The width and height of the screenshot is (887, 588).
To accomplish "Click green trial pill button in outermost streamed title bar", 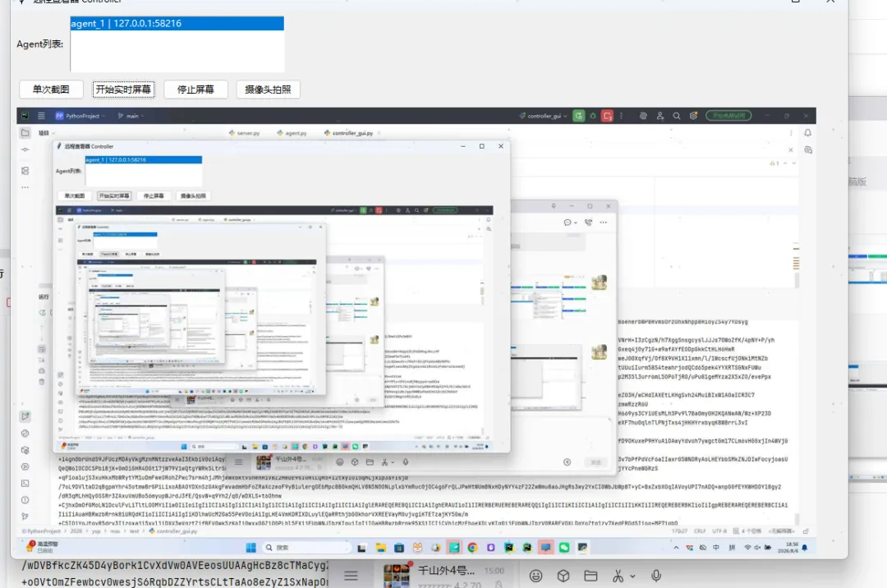I will pos(728,116).
